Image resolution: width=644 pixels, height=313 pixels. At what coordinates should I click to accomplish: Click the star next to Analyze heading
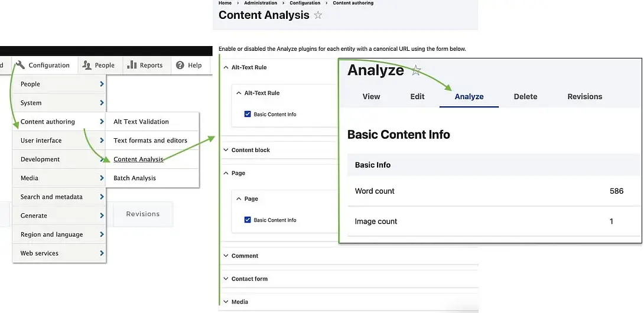click(416, 71)
